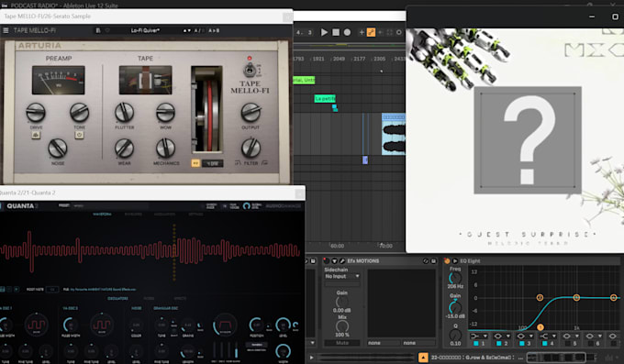This screenshot has height=364, width=624.
Task: Click the yellow tape stop button
Action: [195, 163]
